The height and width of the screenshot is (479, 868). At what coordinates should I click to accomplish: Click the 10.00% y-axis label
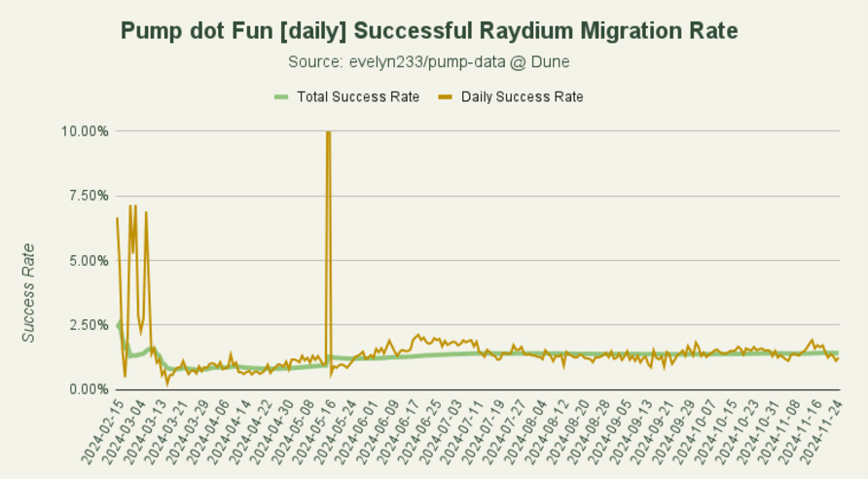click(85, 131)
